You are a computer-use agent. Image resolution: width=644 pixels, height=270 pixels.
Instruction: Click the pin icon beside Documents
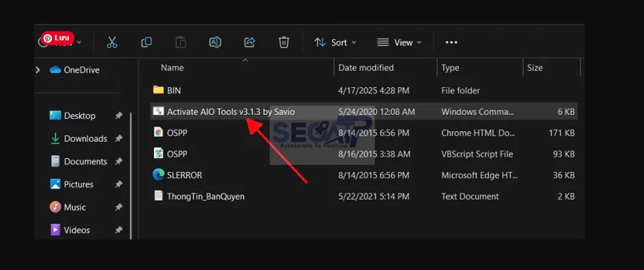[119, 162]
